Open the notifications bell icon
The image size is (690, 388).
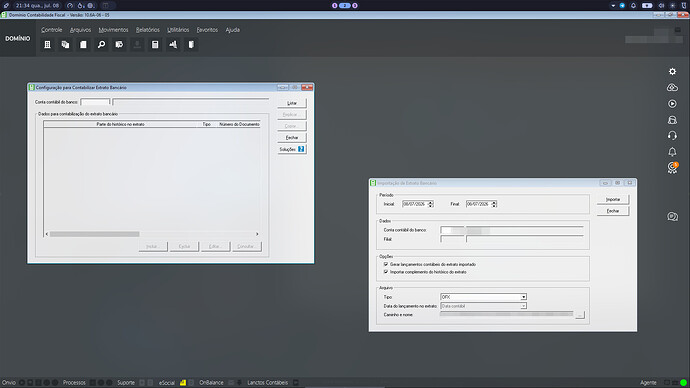coord(672,152)
